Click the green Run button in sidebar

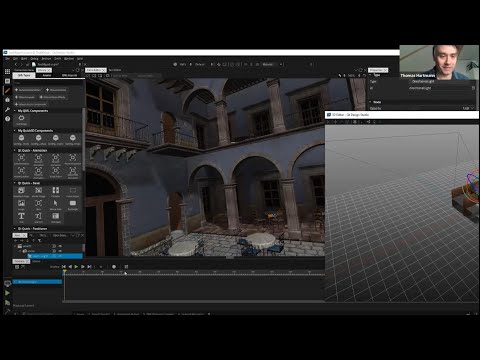7,293
